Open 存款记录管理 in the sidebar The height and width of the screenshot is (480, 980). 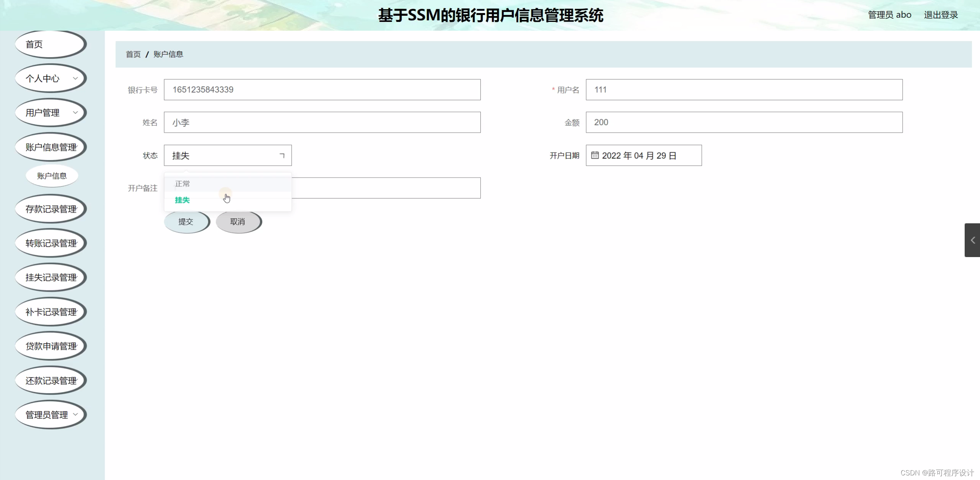[x=51, y=208]
